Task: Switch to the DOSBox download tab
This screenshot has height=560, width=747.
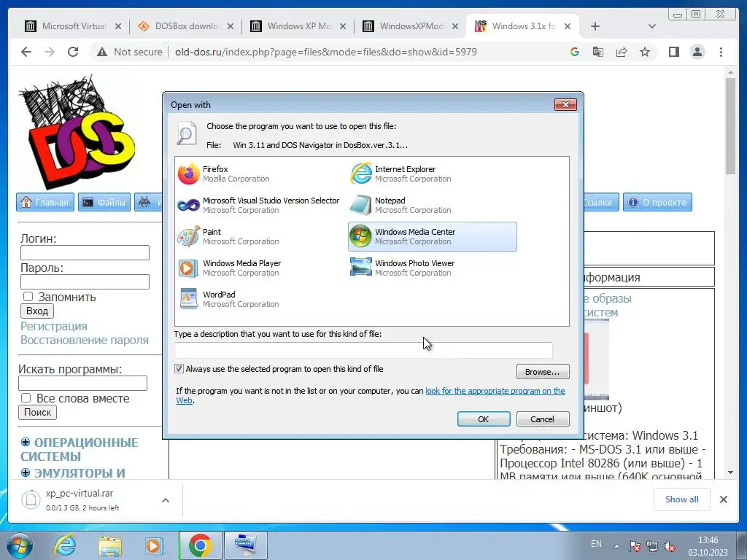Action: coord(186,27)
